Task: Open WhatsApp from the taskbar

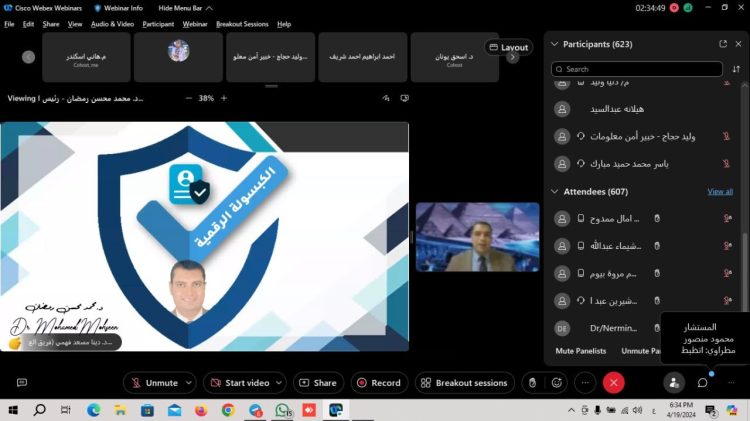Action: 283,410
